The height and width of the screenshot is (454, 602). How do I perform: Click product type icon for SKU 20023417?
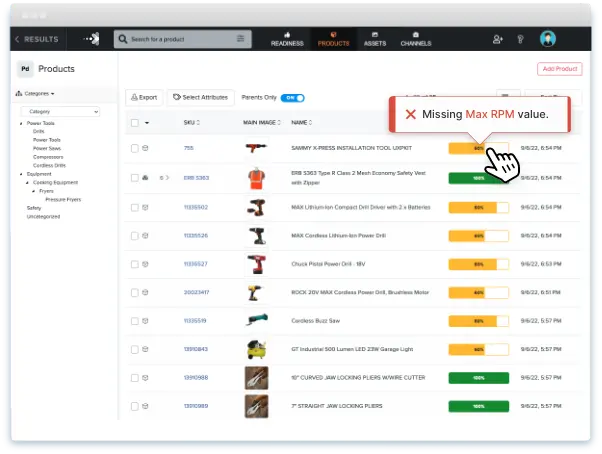(145, 292)
